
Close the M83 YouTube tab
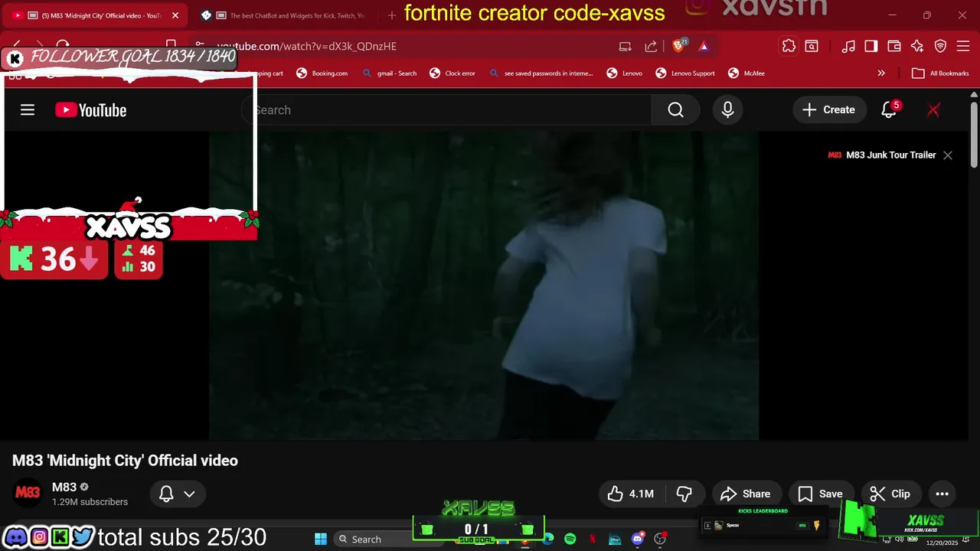click(175, 15)
